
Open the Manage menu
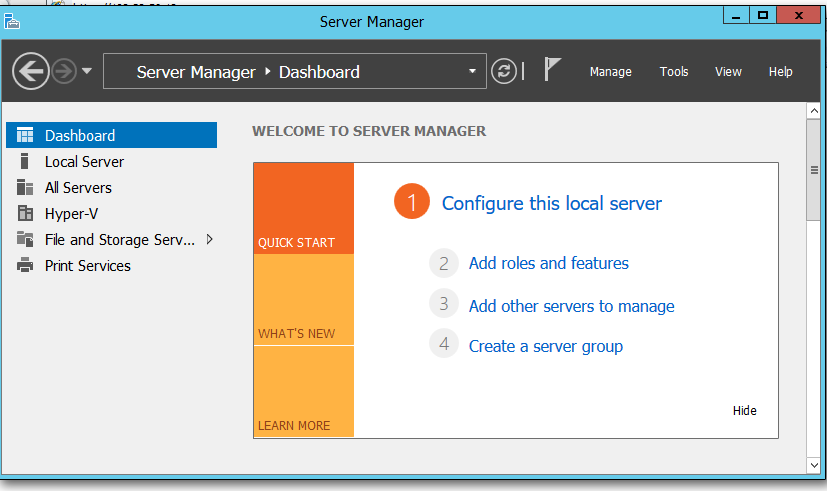(610, 72)
